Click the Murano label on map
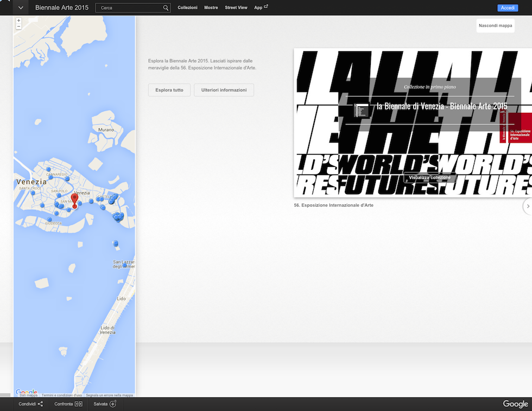 click(106, 130)
